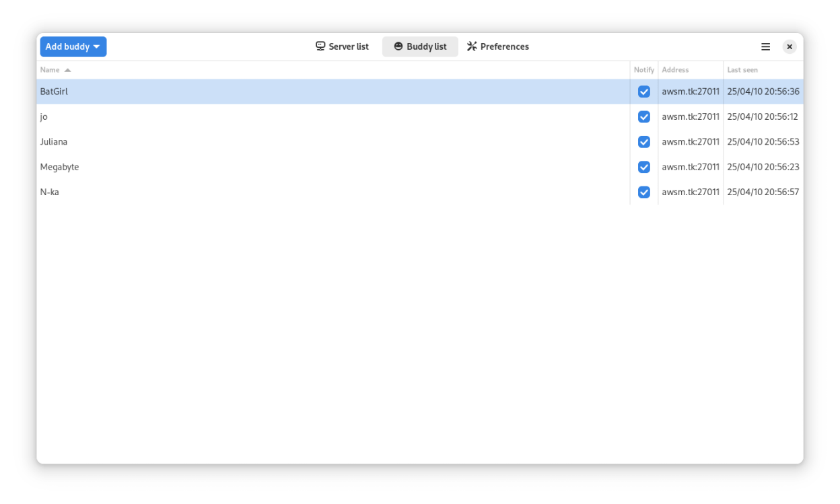Click the server address in jo's row

click(x=691, y=116)
